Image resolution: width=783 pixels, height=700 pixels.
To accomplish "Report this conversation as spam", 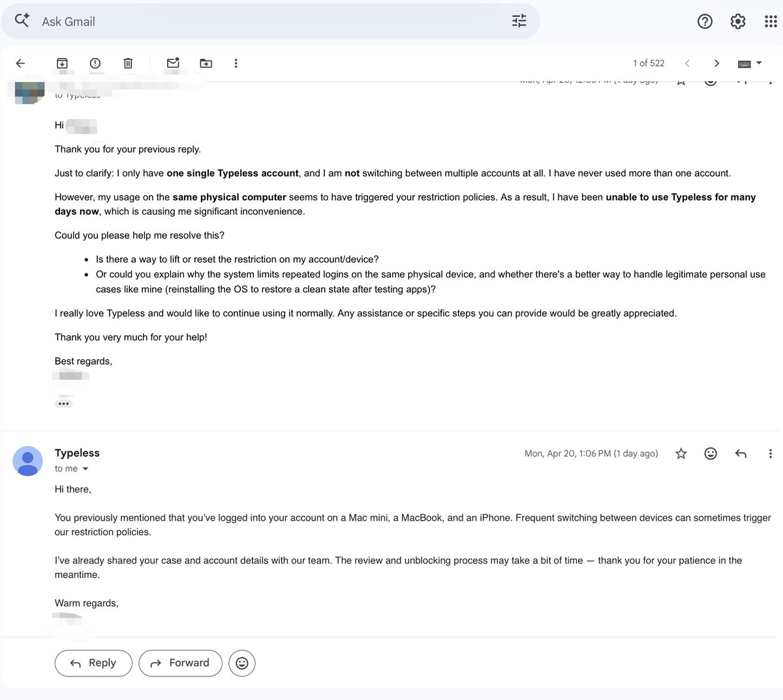I will click(95, 63).
